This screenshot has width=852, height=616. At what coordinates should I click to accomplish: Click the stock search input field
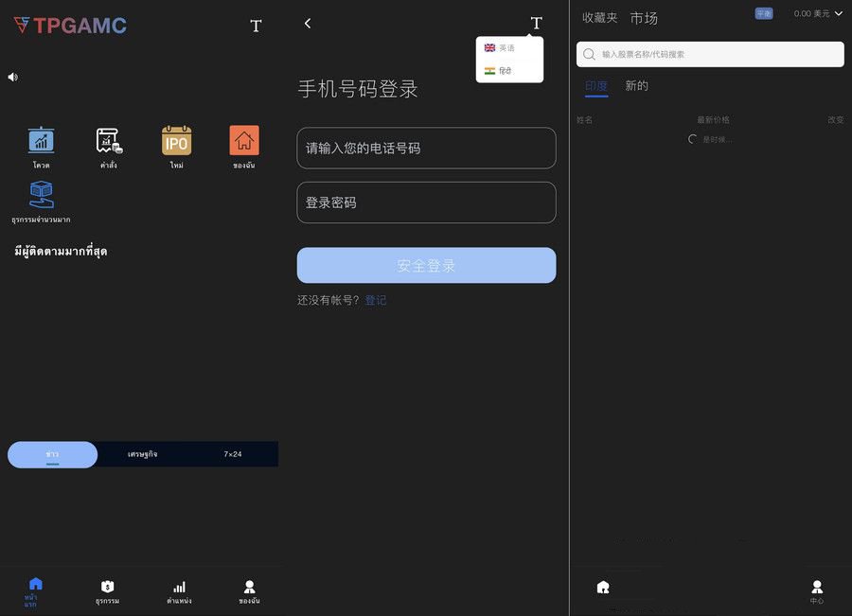click(709, 54)
